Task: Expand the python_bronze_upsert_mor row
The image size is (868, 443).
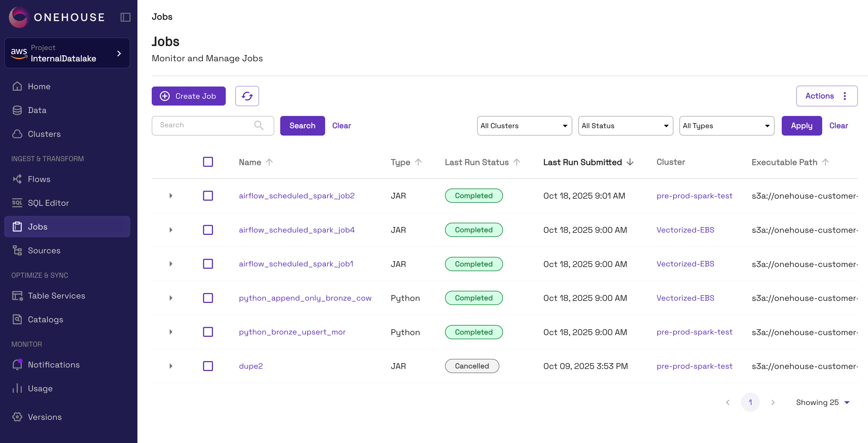Action: [x=171, y=332]
